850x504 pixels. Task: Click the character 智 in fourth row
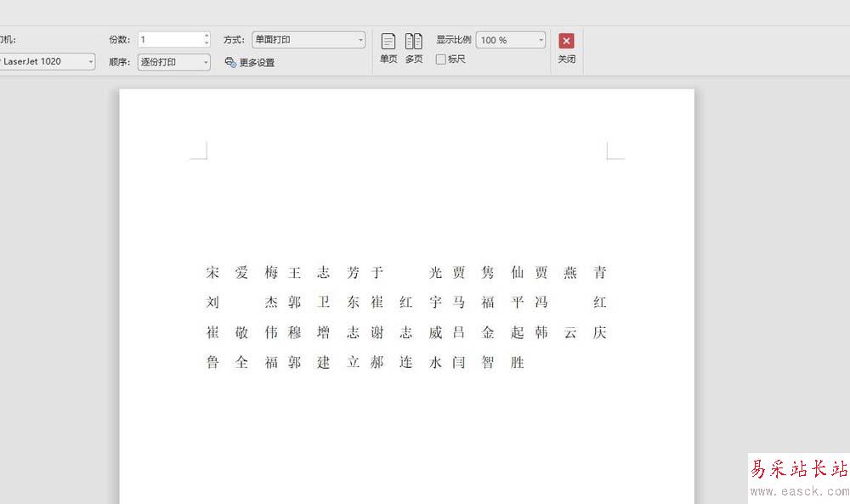click(488, 362)
